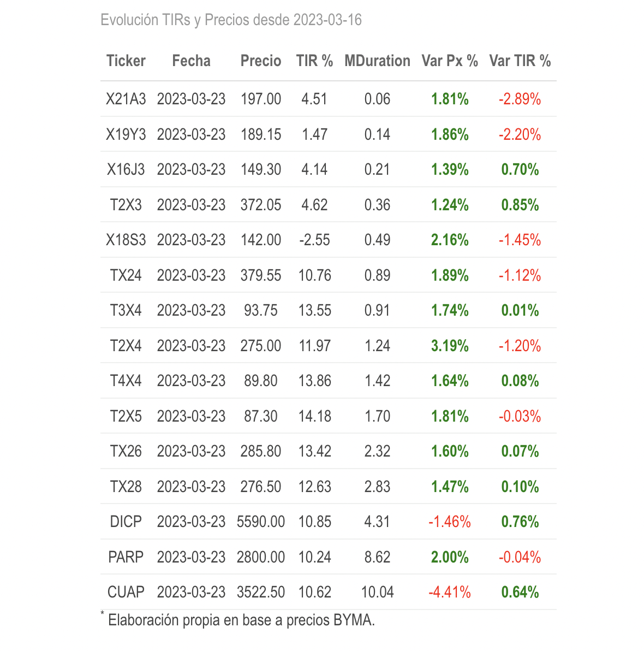Viewport: 644px width, 651px height.
Task: Select the X21A3 ticker cell
Action: [126, 99]
